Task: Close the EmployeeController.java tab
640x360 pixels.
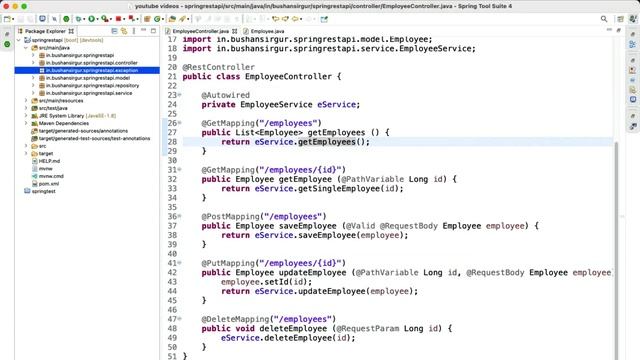Action: coord(234,31)
